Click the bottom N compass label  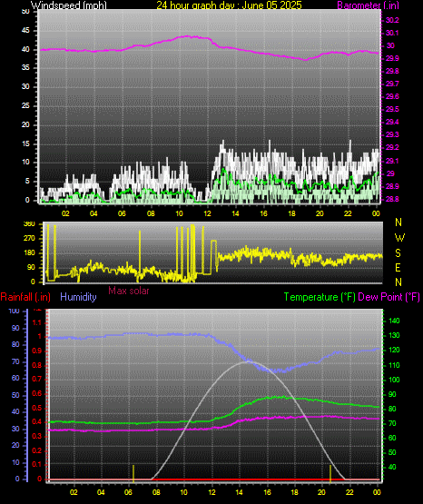click(x=398, y=282)
